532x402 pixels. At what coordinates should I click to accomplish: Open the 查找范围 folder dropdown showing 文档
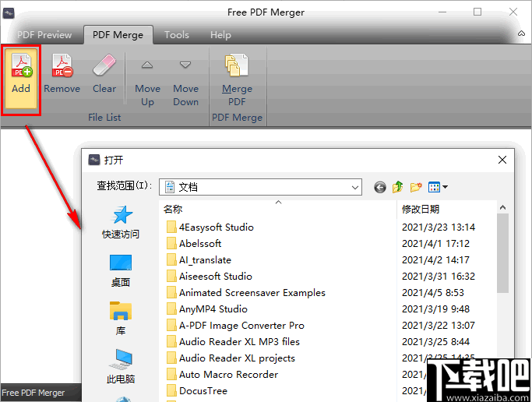click(260, 187)
